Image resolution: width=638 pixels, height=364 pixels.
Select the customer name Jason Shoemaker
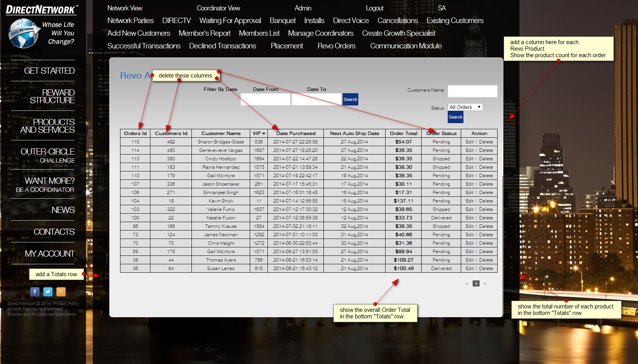tap(221, 184)
